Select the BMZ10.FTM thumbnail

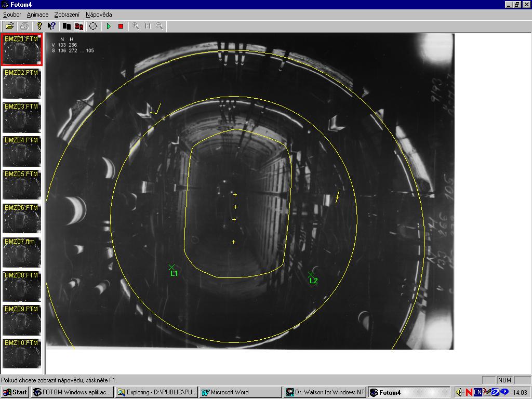pyautogui.click(x=21, y=353)
